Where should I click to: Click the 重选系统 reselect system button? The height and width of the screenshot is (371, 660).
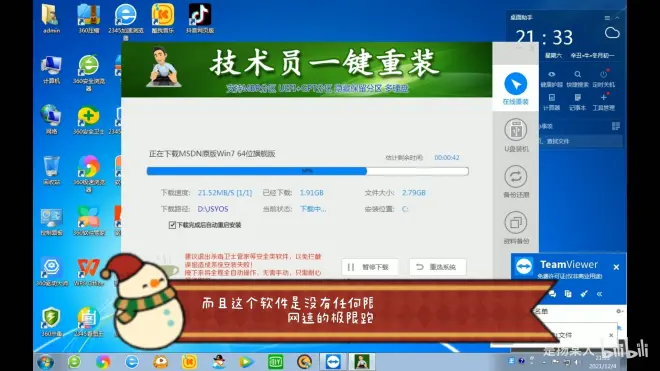438,267
